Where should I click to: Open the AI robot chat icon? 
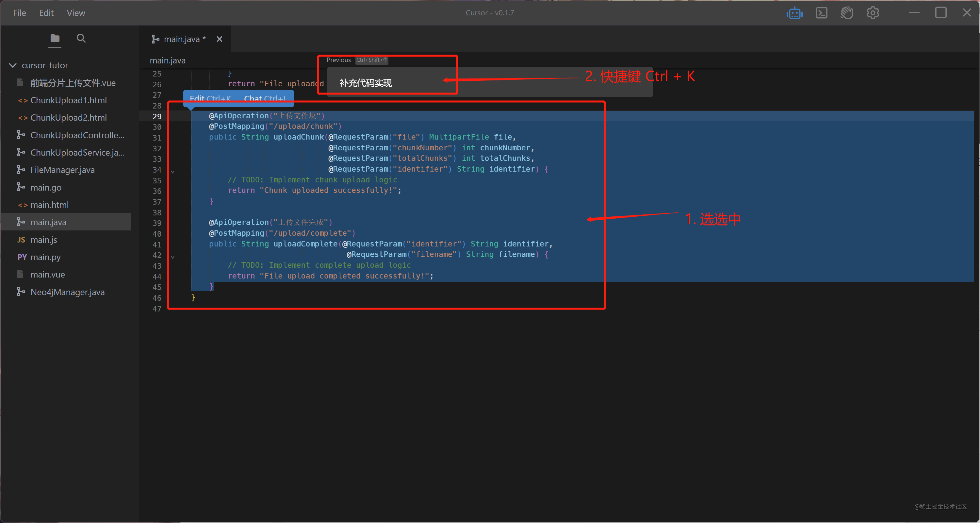coord(794,13)
